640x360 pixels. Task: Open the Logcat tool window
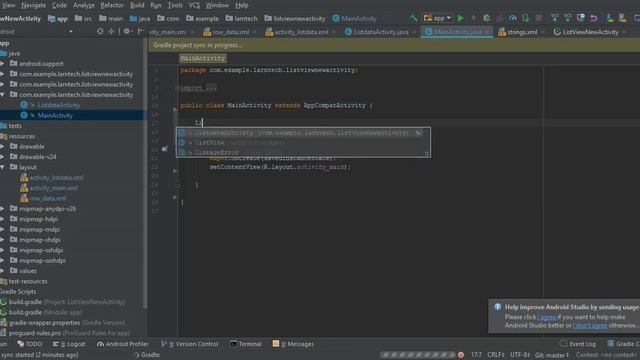(x=69, y=344)
